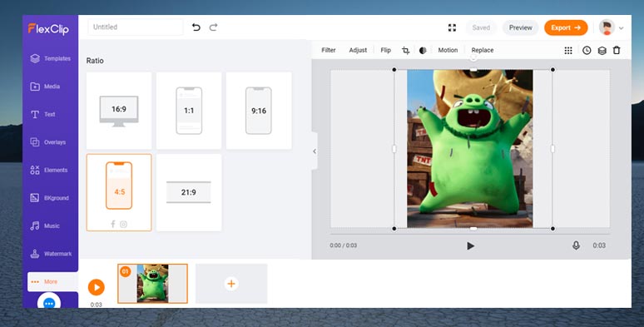The width and height of the screenshot is (644, 327).
Task: Click the Preview button
Action: [520, 27]
